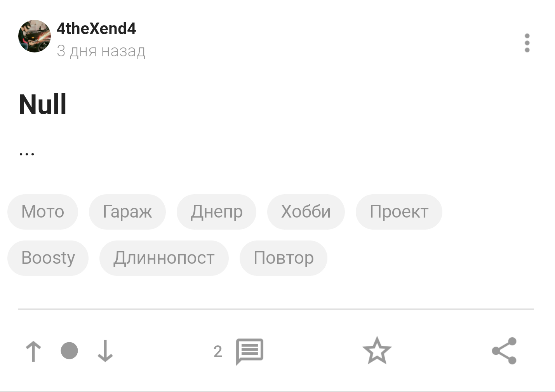This screenshot has height=392, width=555.
Task: Click the comment count number 2
Action: click(x=218, y=352)
